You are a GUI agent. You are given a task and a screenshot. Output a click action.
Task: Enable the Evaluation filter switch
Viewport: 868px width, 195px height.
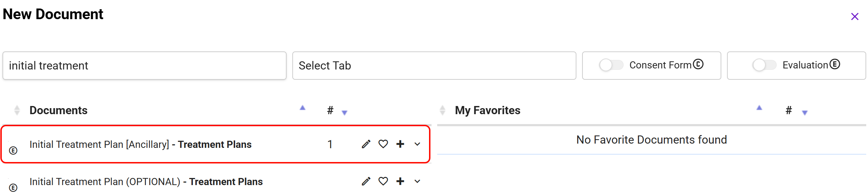(764, 65)
